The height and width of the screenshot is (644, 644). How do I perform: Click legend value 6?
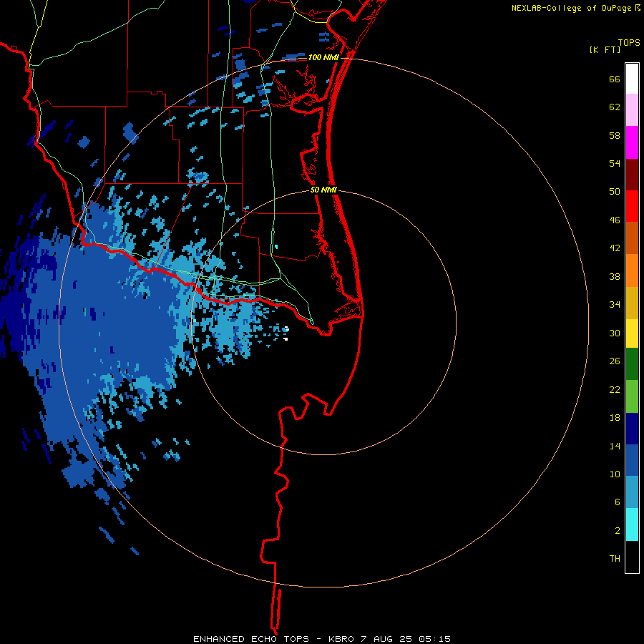618,502
